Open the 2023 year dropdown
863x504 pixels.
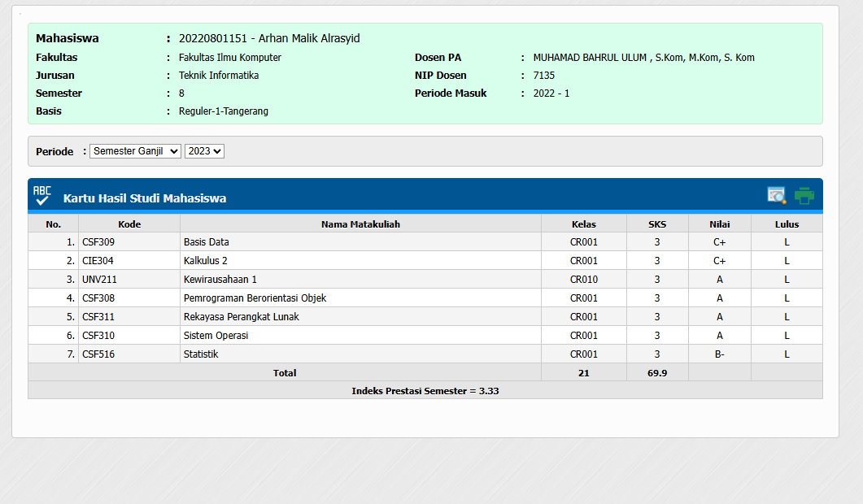pos(204,151)
